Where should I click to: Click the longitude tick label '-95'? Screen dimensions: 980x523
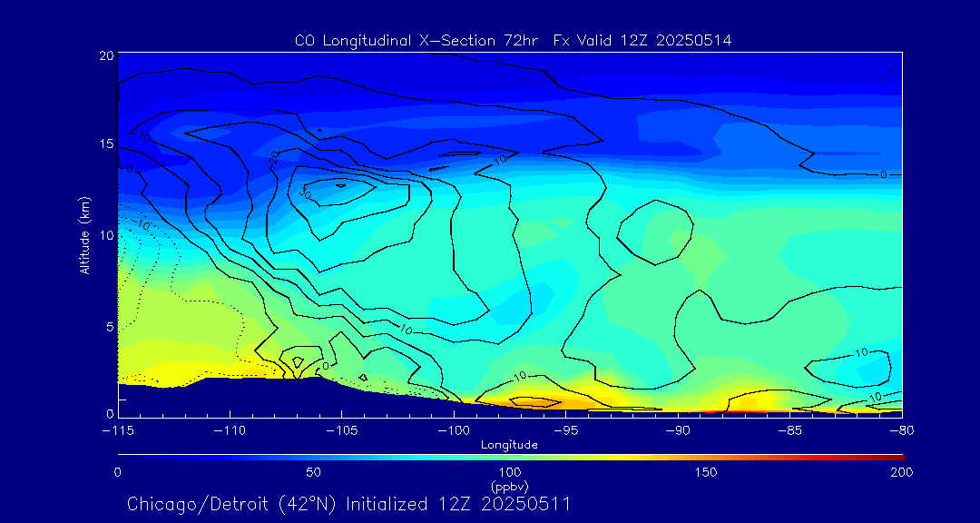tap(565, 431)
